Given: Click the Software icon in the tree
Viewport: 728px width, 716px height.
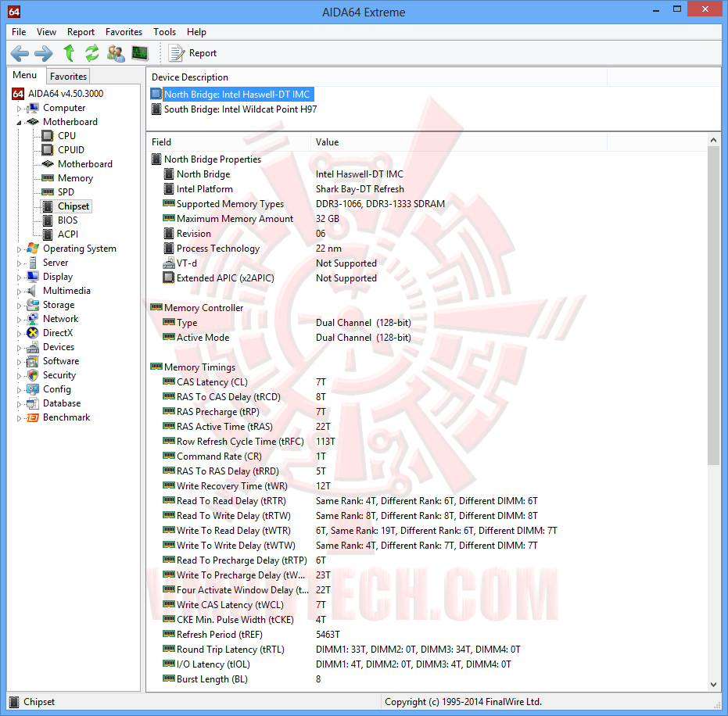Looking at the screenshot, I should click(x=33, y=361).
